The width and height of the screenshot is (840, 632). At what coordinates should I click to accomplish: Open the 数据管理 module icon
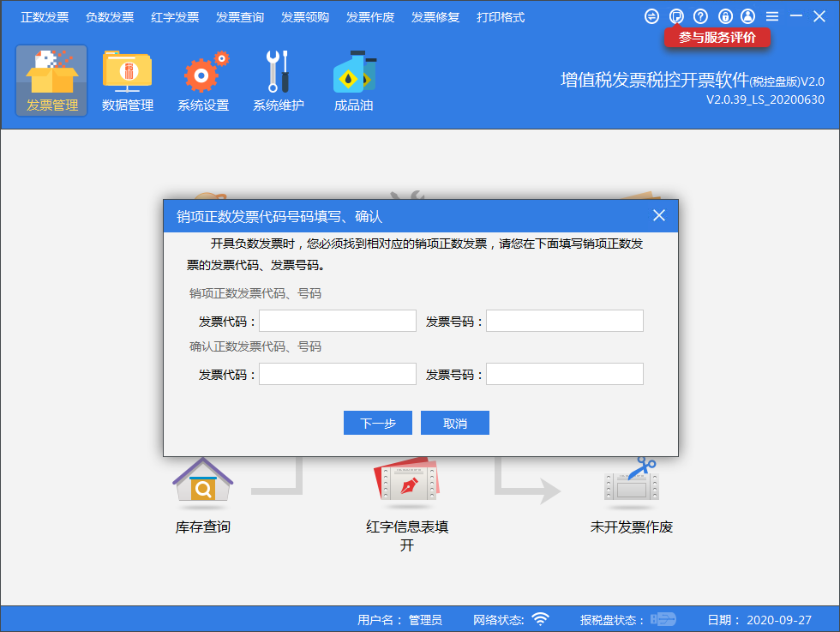click(128, 81)
